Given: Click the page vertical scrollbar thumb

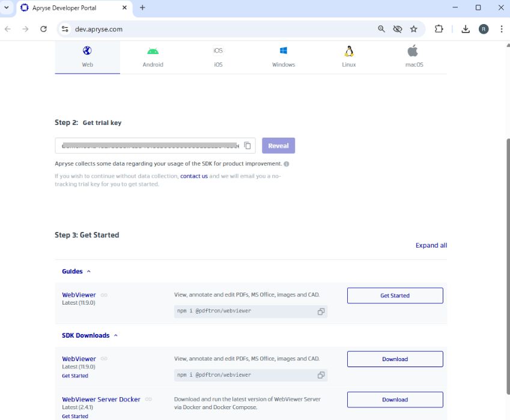Looking at the screenshot, I should click(508, 267).
